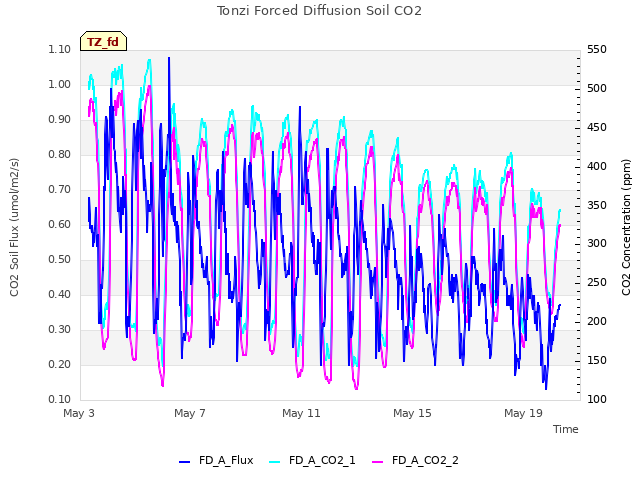Screen dimensions: 640x480
Task: Click the 0.70 left axis value
Action: [60, 190]
